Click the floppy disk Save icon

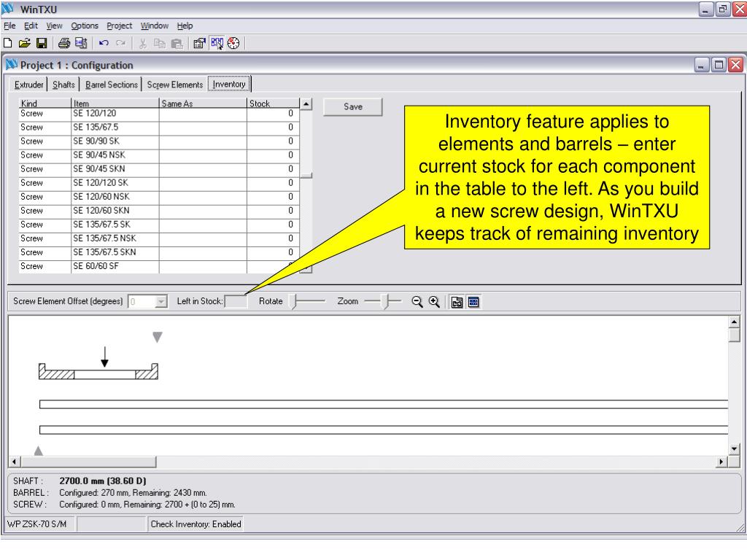coord(42,43)
